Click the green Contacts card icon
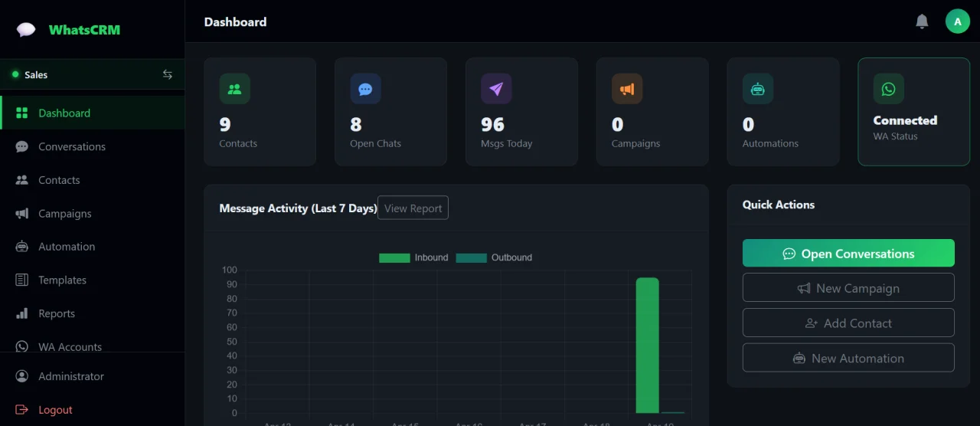980x426 pixels. 234,89
